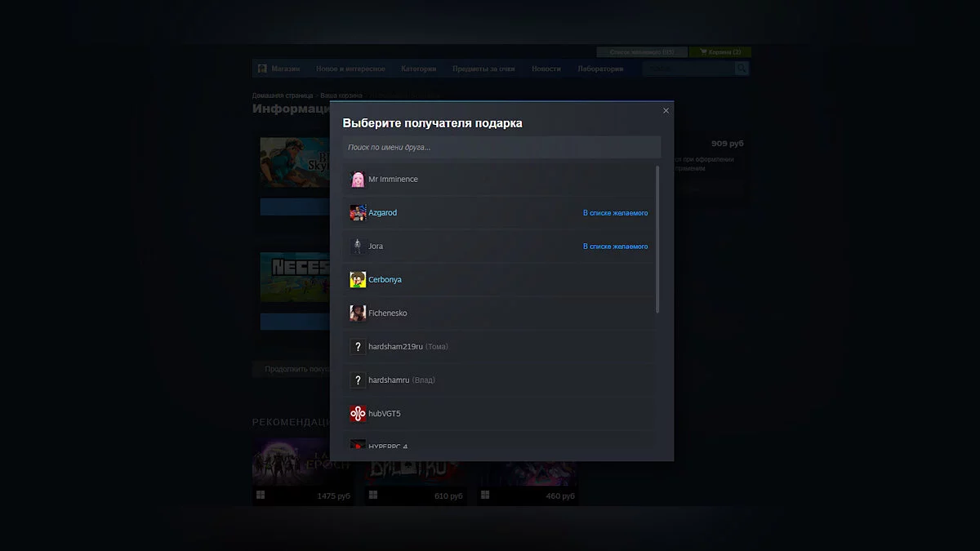Choose Cerbonya's yellow avatar icon
This screenshot has height=551, width=980.
(358, 280)
